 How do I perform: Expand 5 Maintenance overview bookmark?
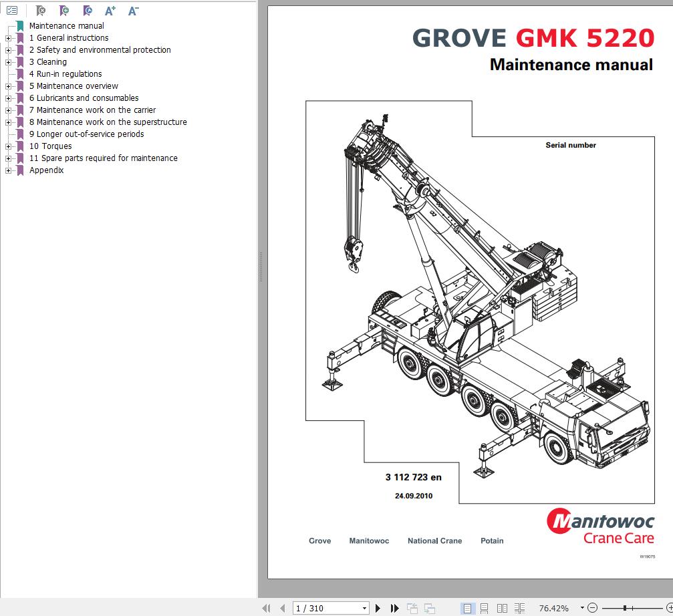(x=8, y=86)
